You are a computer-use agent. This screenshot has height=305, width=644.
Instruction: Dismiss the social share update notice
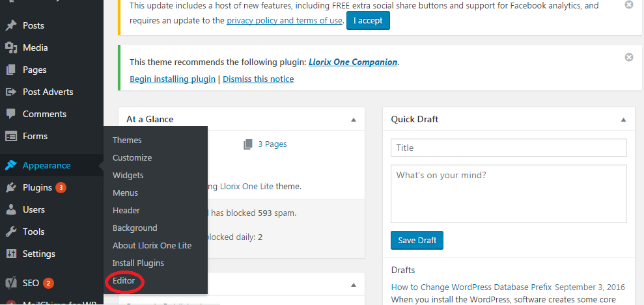pos(629,5)
